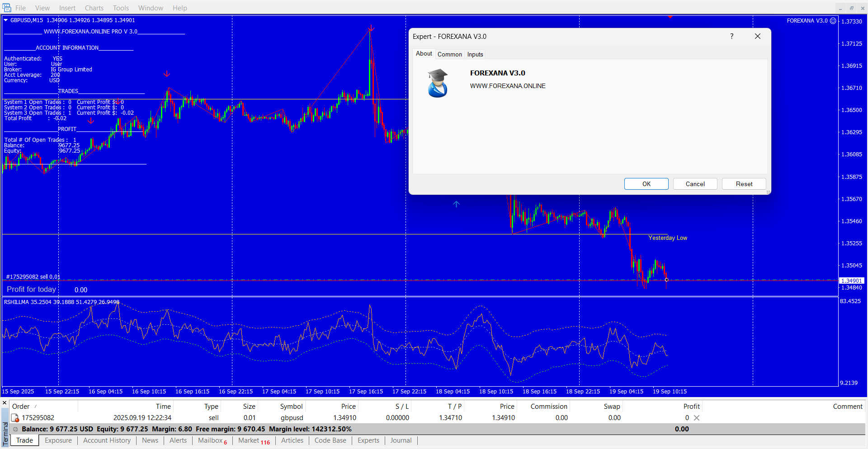Click the FOREXANA smiley face icon on chart

point(833,21)
